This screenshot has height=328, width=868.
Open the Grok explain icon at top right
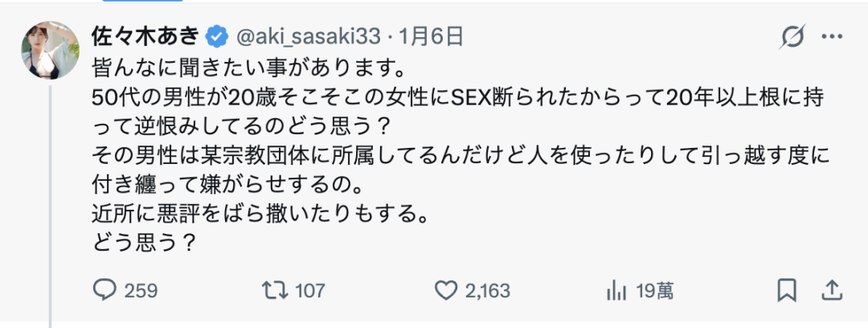[794, 36]
